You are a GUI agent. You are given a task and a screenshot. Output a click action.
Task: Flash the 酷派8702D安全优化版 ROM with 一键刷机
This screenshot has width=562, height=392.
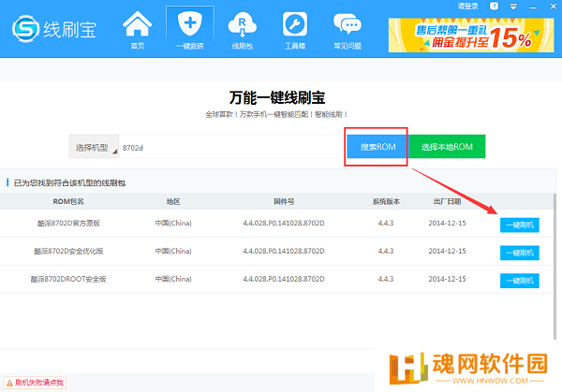(519, 253)
